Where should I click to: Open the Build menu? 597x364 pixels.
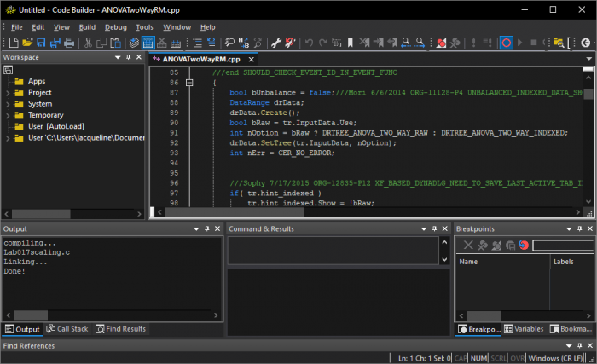click(x=87, y=26)
